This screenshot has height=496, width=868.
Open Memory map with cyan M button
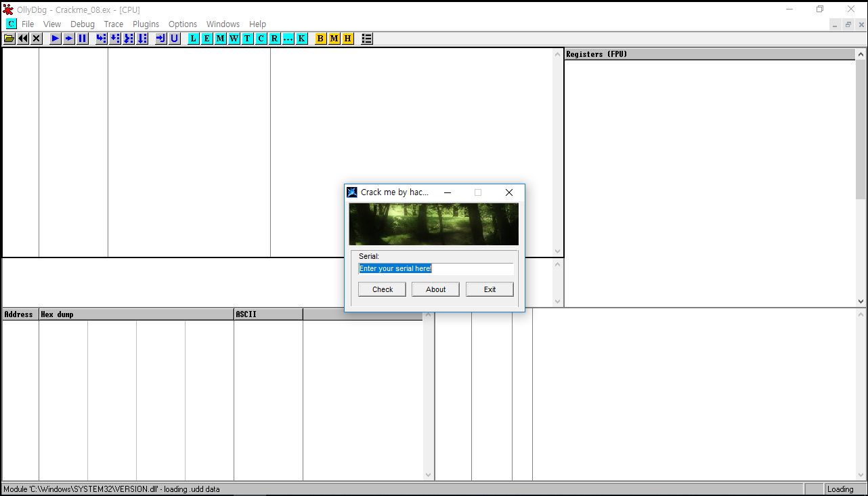click(x=221, y=39)
